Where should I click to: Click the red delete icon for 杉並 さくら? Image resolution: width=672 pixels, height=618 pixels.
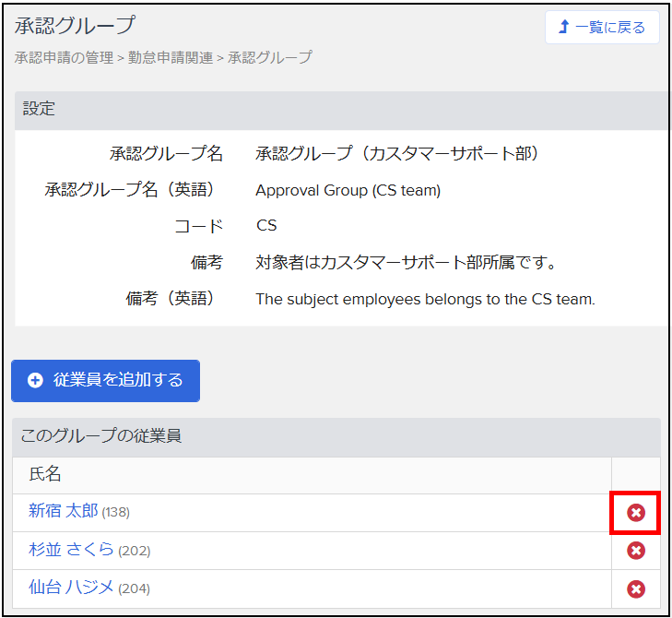pyautogui.click(x=635, y=551)
